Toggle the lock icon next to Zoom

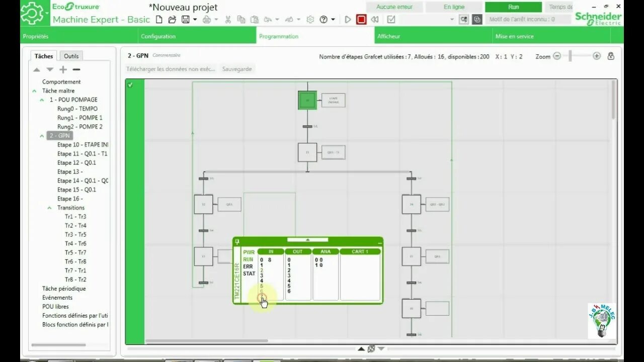click(x=610, y=56)
